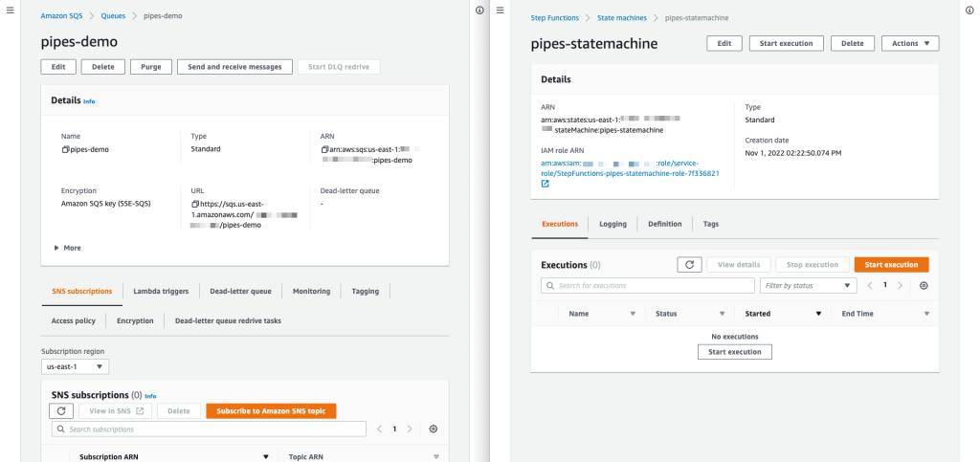980x462 pixels.
Task: Edit the pipes-statemachine state machine
Action: point(724,44)
